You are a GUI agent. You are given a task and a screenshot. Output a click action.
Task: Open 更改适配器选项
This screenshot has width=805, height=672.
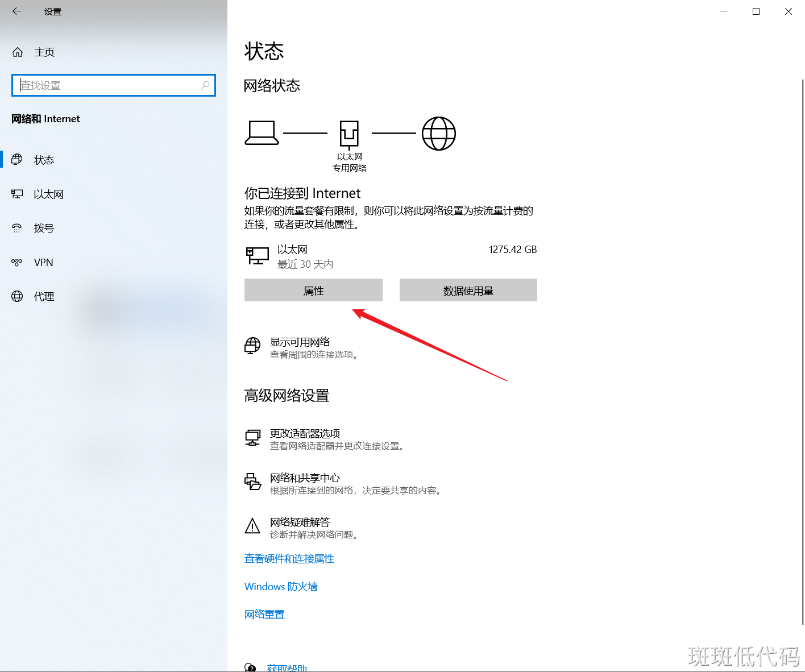click(x=305, y=434)
